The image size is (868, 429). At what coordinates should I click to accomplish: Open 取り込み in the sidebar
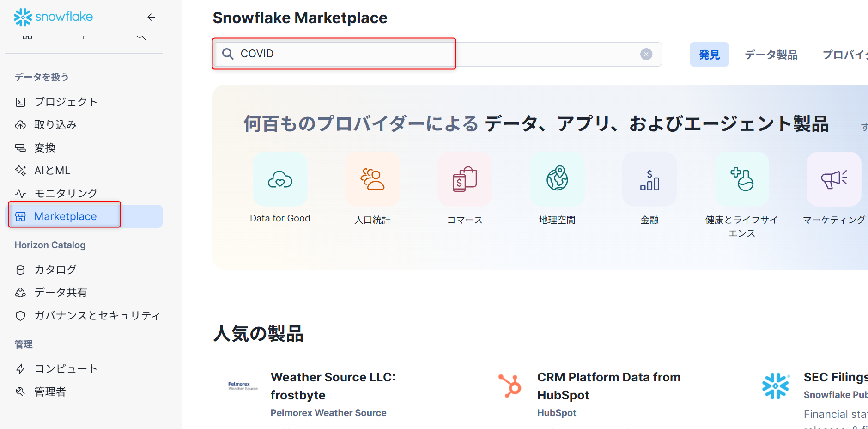click(x=84, y=125)
